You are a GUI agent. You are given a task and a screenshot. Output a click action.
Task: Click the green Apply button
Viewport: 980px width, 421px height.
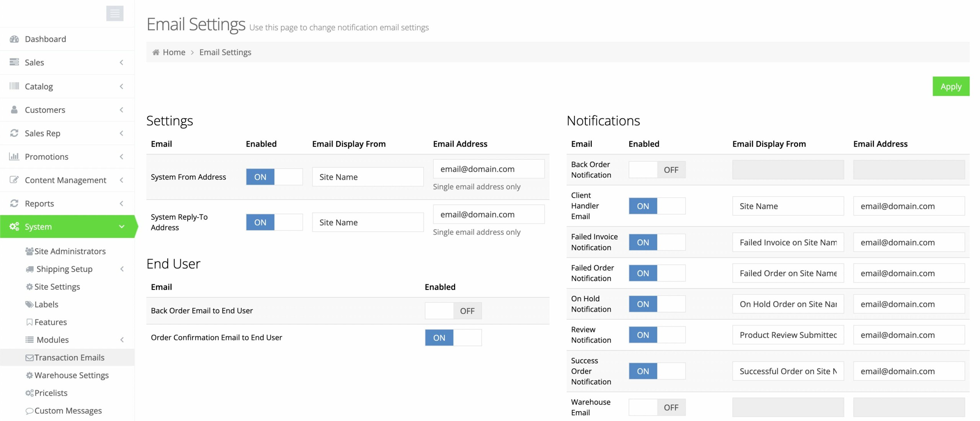click(951, 86)
